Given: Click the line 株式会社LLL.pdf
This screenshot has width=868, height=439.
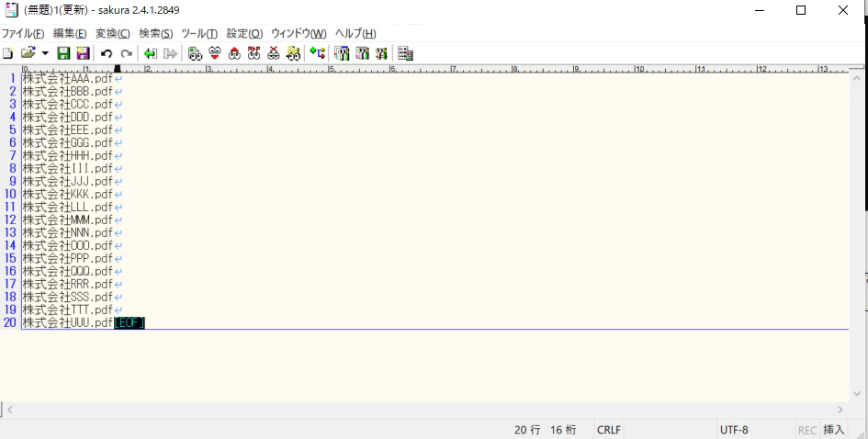Looking at the screenshot, I should [68, 207].
